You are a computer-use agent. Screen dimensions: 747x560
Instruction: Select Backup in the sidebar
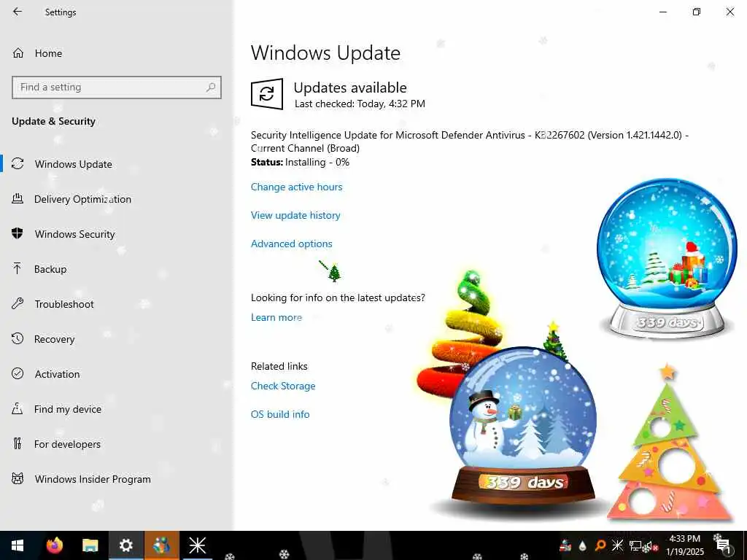click(50, 269)
